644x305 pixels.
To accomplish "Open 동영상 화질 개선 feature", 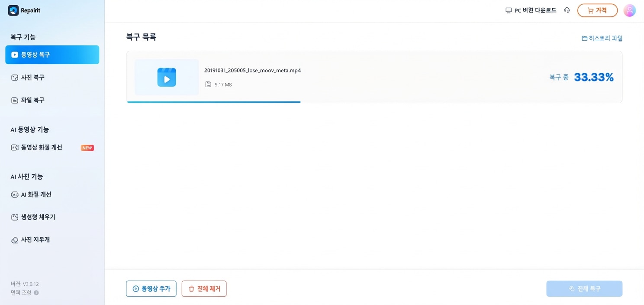I will (x=42, y=147).
